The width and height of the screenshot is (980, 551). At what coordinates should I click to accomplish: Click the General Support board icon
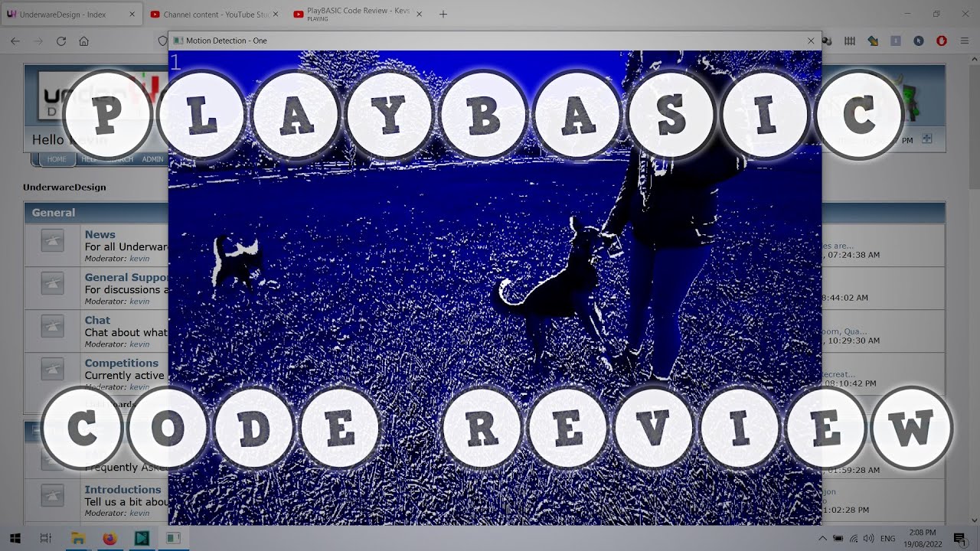(x=52, y=284)
